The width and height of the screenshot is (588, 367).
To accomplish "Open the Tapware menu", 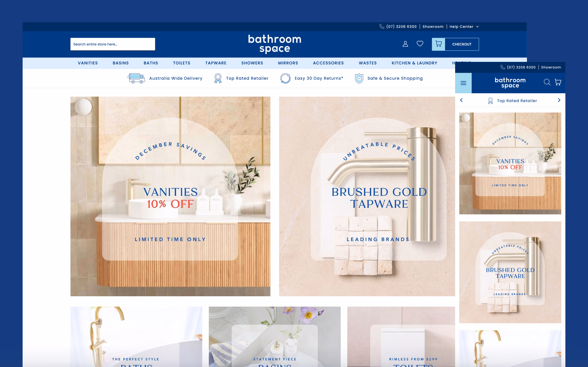I will click(216, 63).
